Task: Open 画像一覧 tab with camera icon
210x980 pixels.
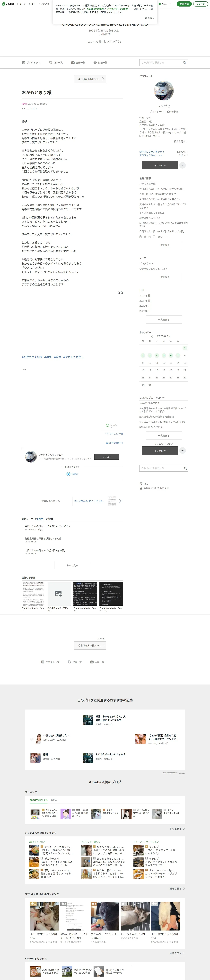Action: tap(78, 62)
